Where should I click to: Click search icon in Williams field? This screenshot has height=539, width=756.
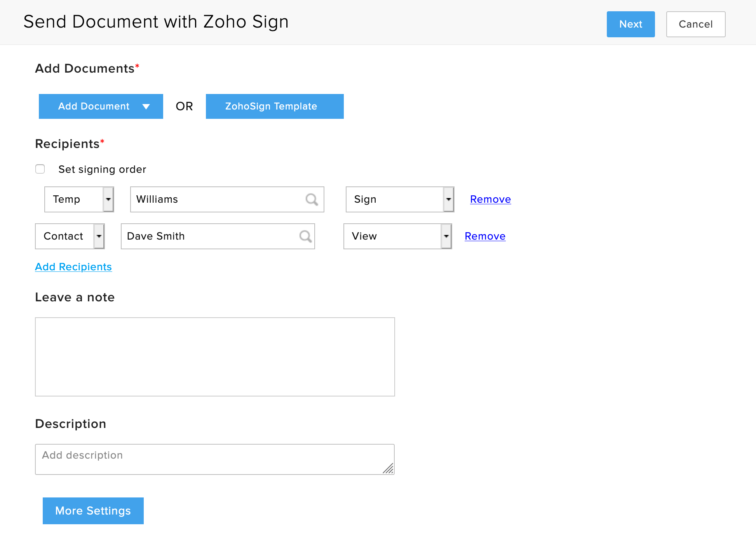pyautogui.click(x=312, y=200)
